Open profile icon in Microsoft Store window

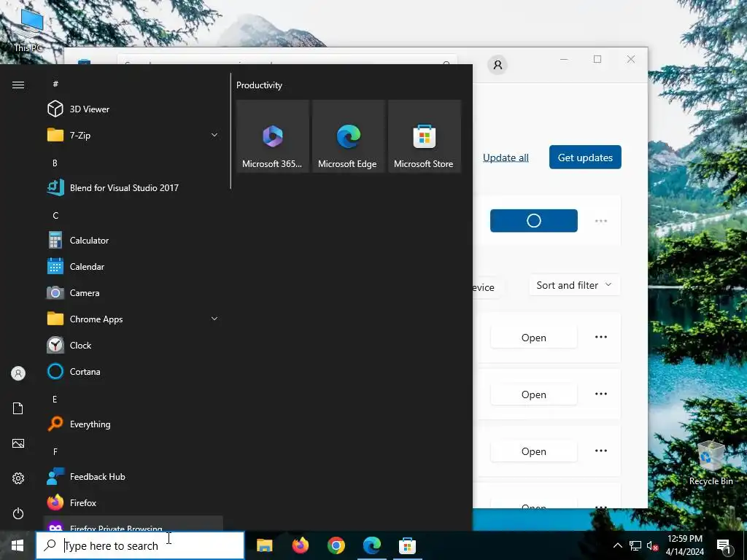click(498, 65)
